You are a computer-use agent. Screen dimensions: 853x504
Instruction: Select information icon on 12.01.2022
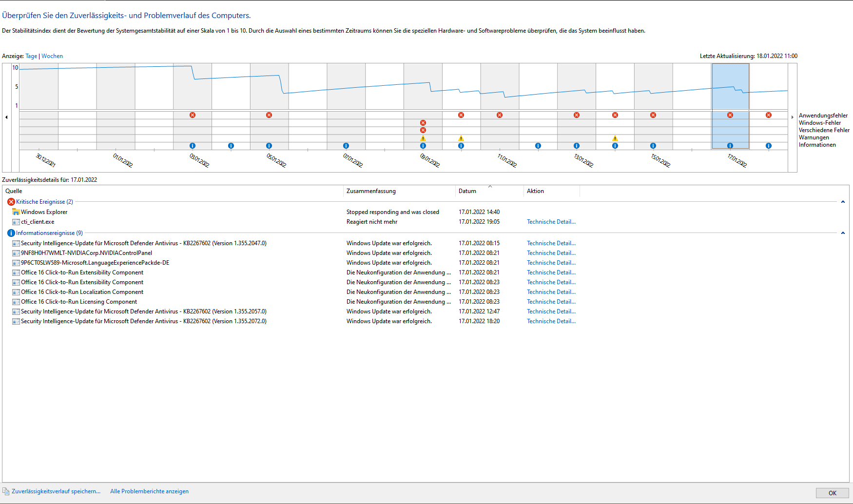pyautogui.click(x=538, y=146)
